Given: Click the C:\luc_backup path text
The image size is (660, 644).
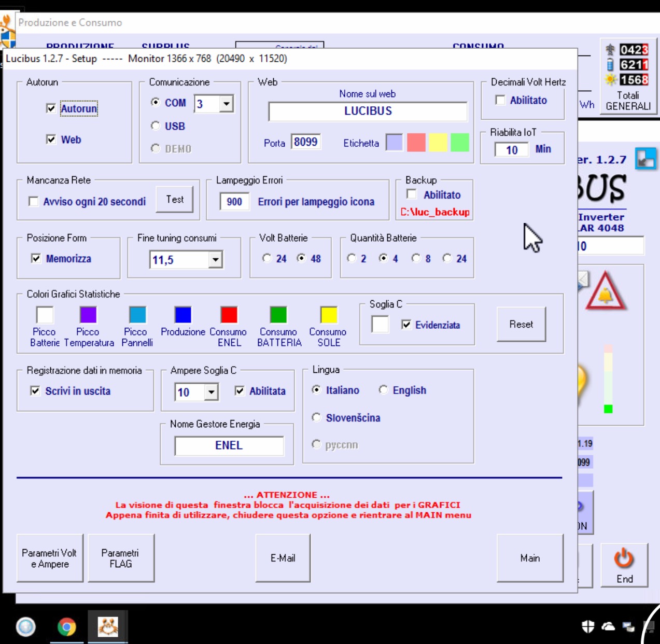Looking at the screenshot, I should pos(435,212).
